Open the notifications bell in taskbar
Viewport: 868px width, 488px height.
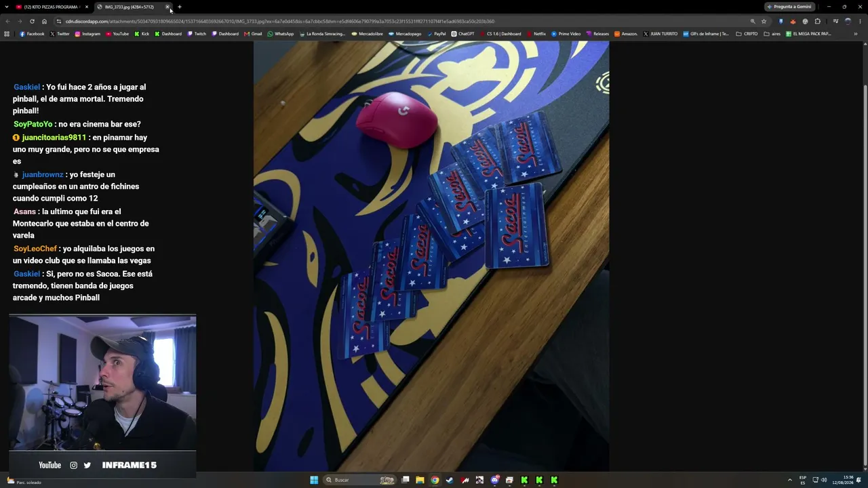point(859,480)
